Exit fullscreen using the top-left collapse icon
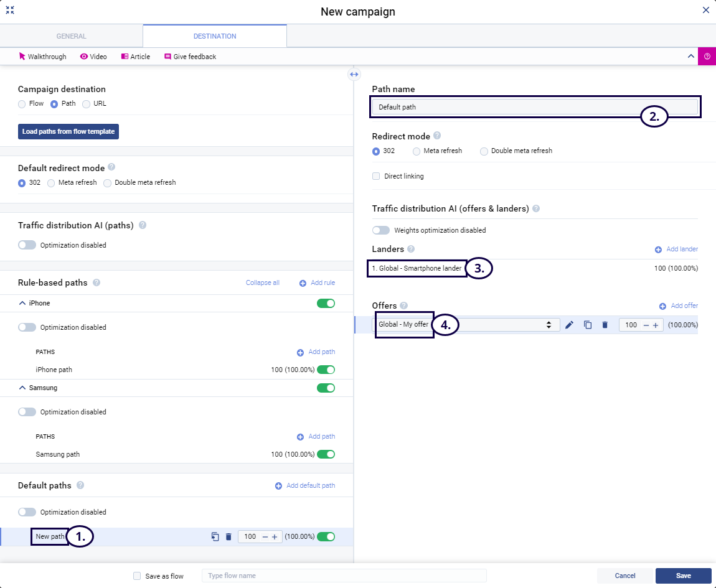Screen dimensions: 716x588 coord(10,10)
